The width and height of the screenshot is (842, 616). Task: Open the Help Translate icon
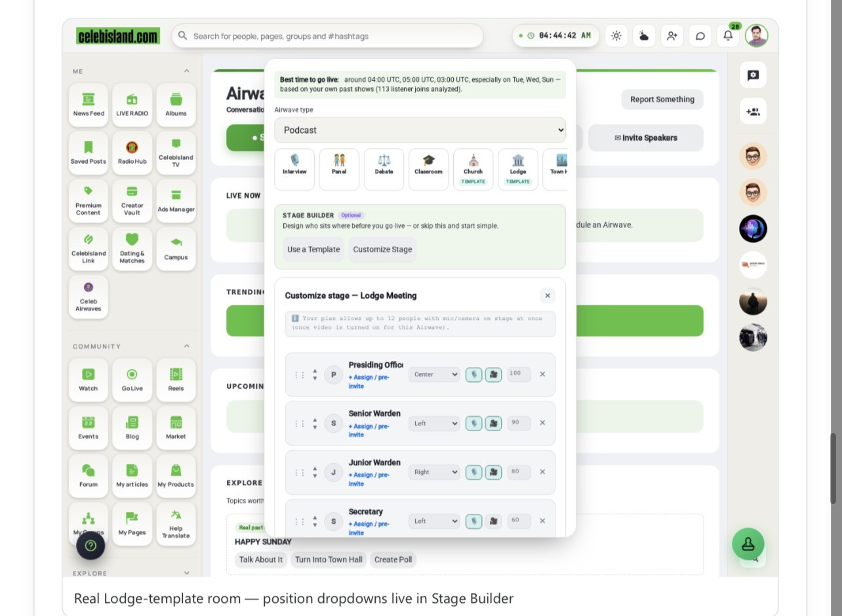click(x=176, y=524)
